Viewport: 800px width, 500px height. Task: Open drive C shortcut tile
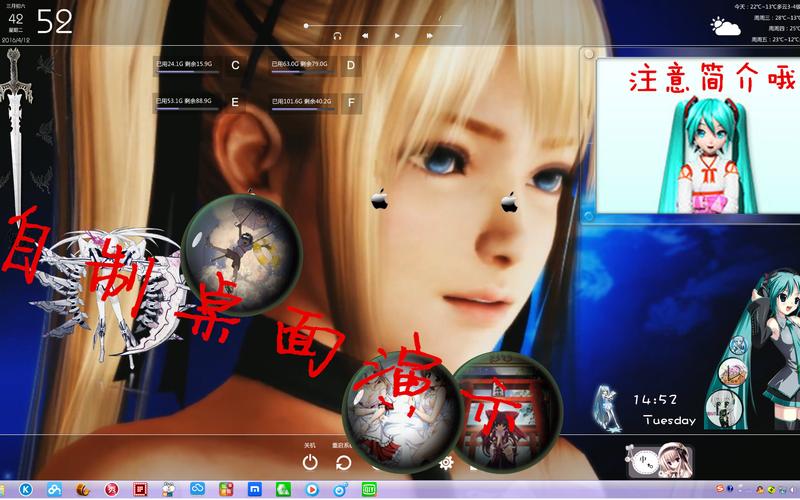pyautogui.click(x=235, y=65)
